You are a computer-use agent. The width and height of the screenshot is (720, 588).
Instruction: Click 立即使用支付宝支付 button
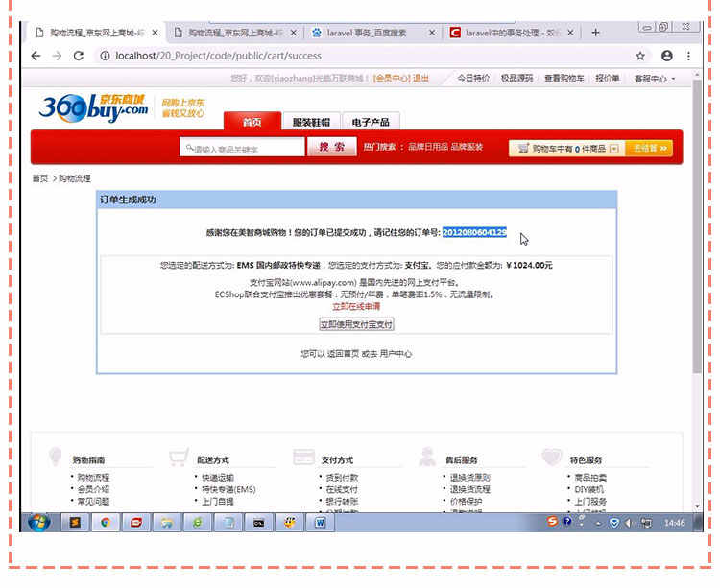tap(356, 324)
